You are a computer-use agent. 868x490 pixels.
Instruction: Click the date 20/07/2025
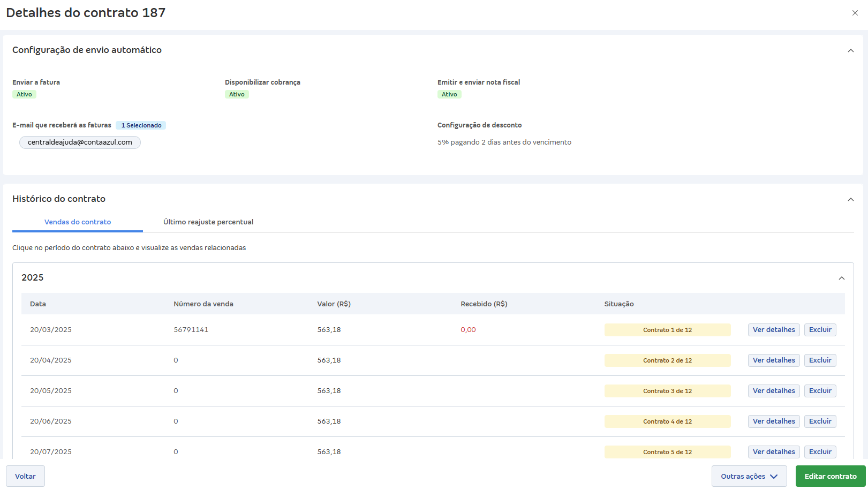click(51, 452)
